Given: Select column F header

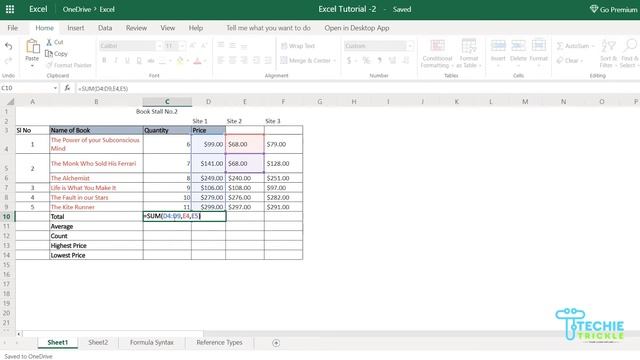Looking at the screenshot, I should click(x=283, y=102).
